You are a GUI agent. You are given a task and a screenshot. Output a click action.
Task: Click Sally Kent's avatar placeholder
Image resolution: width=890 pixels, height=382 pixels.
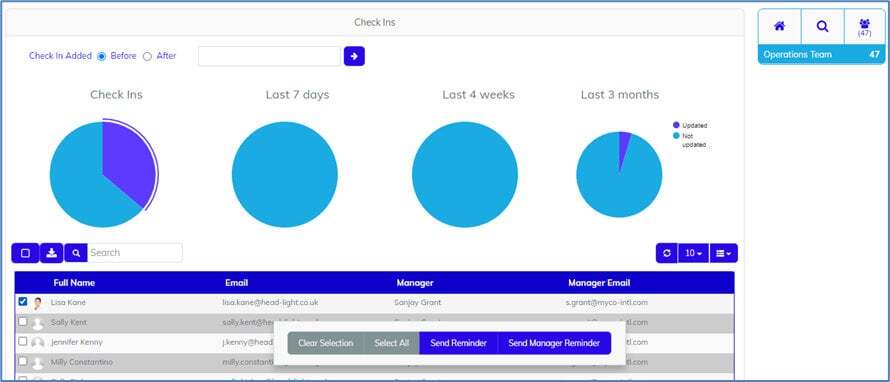tap(37, 324)
